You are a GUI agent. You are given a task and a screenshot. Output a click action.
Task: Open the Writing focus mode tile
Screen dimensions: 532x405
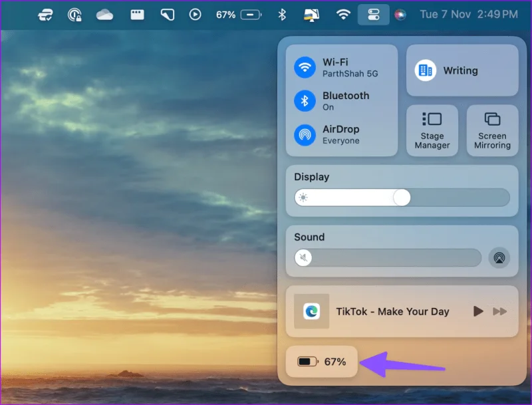tap(462, 70)
